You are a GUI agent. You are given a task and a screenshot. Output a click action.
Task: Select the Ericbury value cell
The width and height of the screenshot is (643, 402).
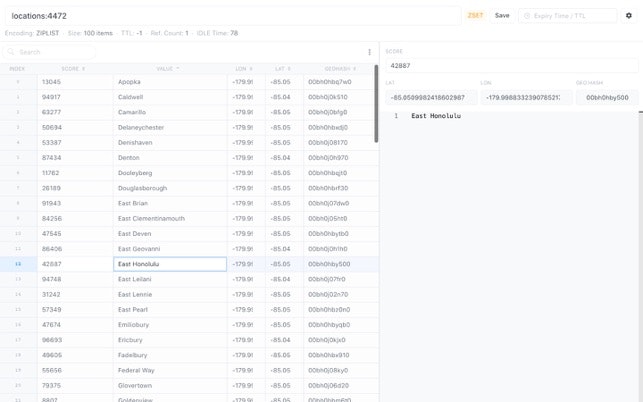[x=170, y=340]
